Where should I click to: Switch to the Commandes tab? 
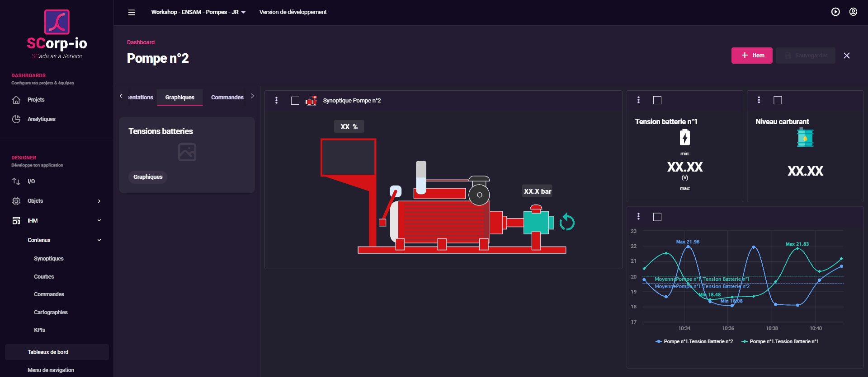tap(227, 98)
